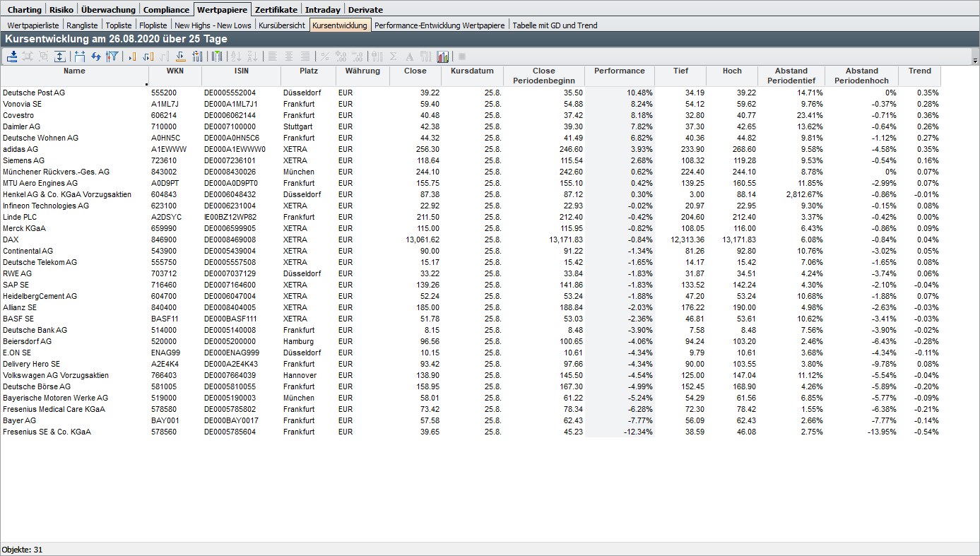Sort by the Performance column header

(x=619, y=71)
